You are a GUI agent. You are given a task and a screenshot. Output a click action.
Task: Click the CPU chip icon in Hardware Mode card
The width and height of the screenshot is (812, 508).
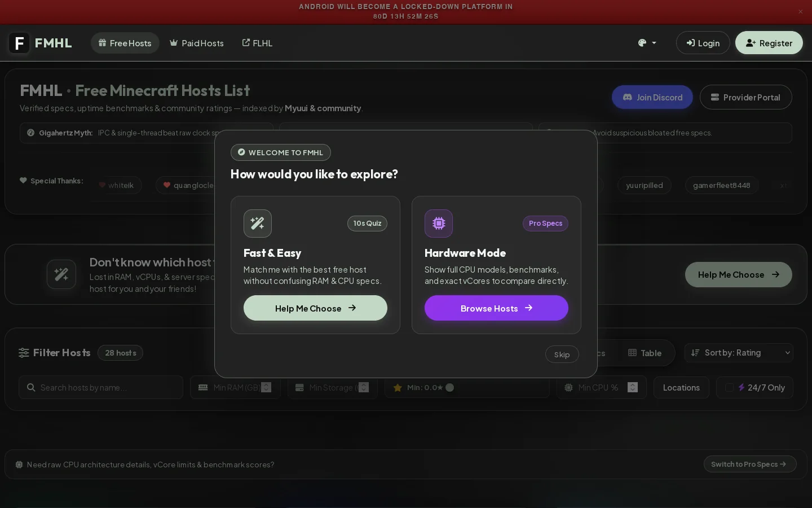pyautogui.click(x=439, y=224)
